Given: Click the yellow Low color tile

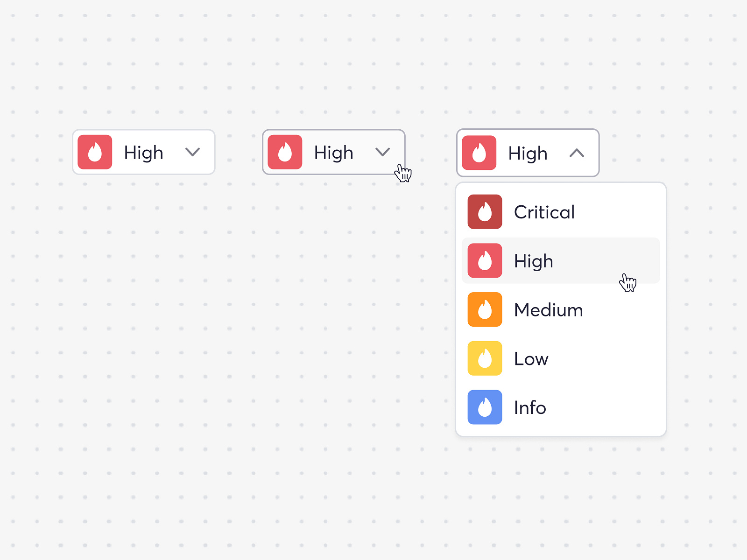Looking at the screenshot, I should [484, 358].
